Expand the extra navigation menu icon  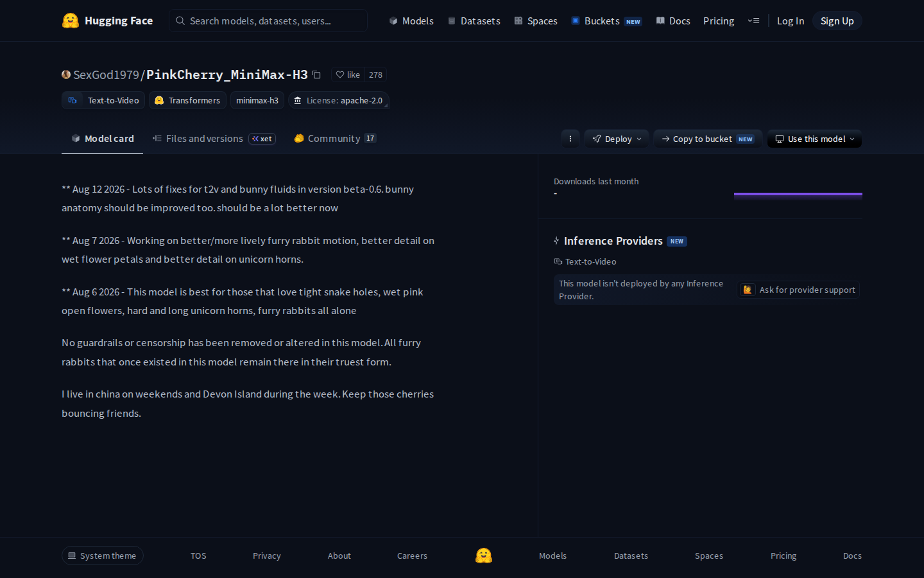coord(753,21)
